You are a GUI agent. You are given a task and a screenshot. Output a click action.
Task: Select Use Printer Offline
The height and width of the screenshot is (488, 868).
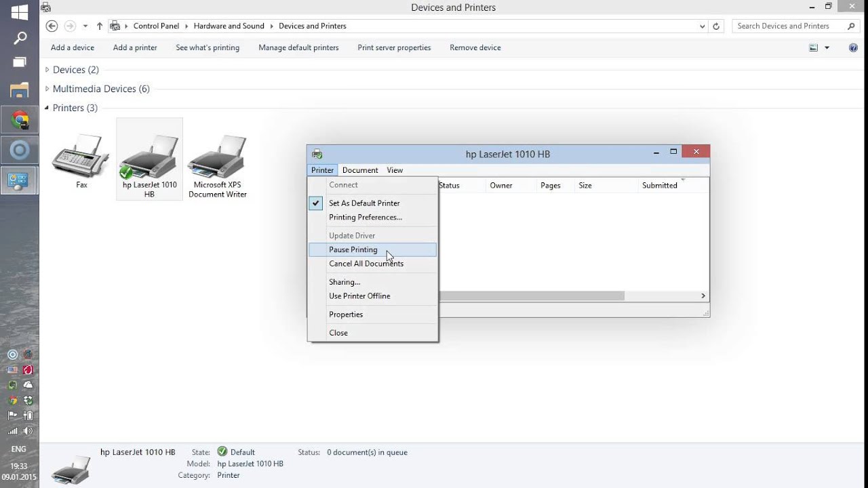pyautogui.click(x=372, y=296)
